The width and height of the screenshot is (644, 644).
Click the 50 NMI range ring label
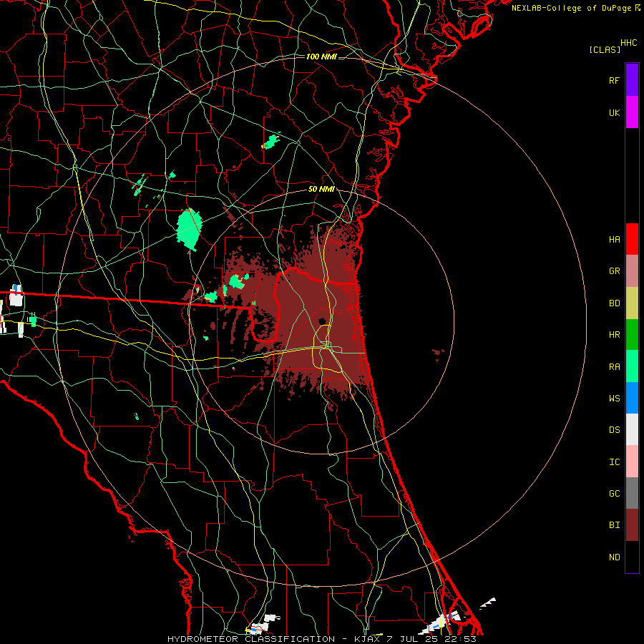click(x=321, y=189)
